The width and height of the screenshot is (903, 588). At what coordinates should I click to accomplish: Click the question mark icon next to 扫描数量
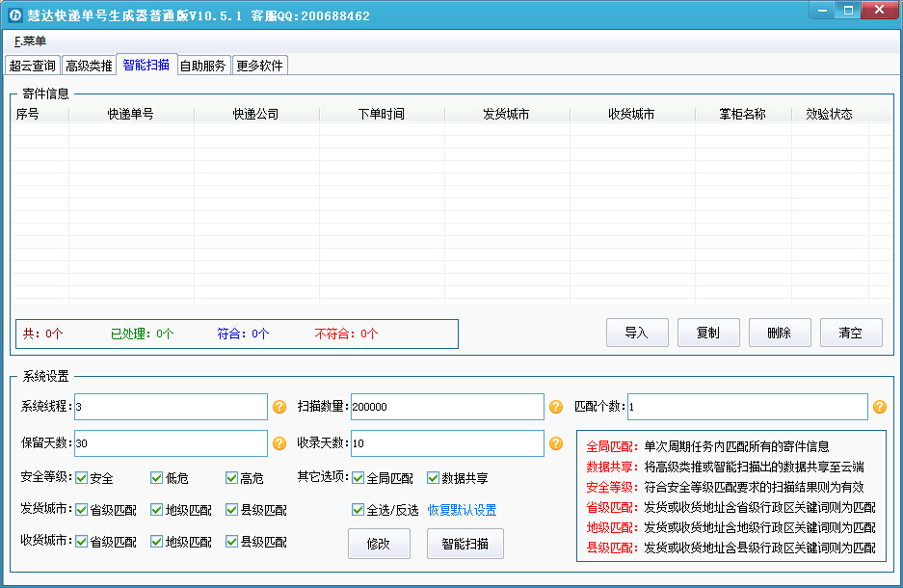pos(555,406)
